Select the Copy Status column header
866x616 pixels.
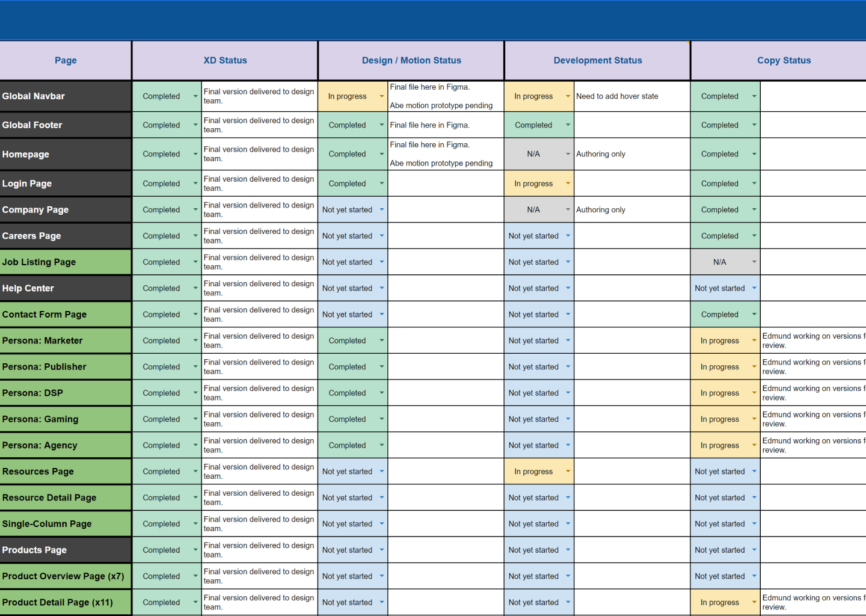click(x=784, y=60)
